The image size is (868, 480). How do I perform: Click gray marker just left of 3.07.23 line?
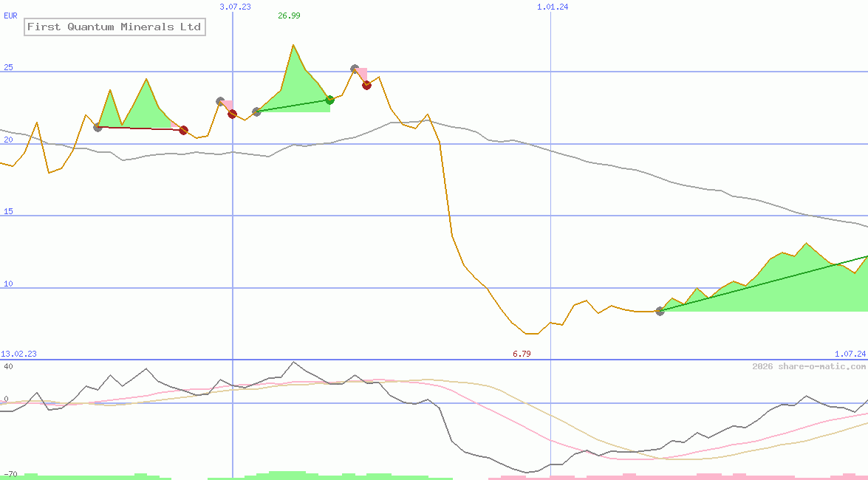click(220, 101)
